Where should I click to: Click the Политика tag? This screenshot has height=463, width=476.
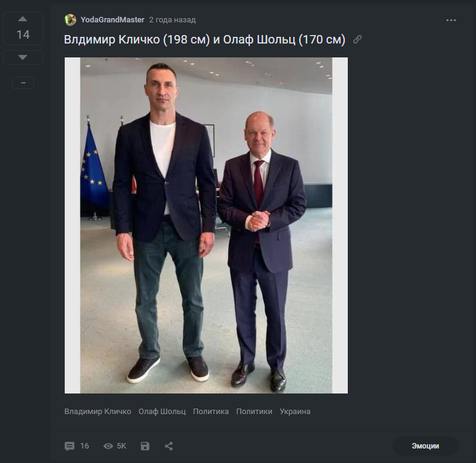pos(211,412)
